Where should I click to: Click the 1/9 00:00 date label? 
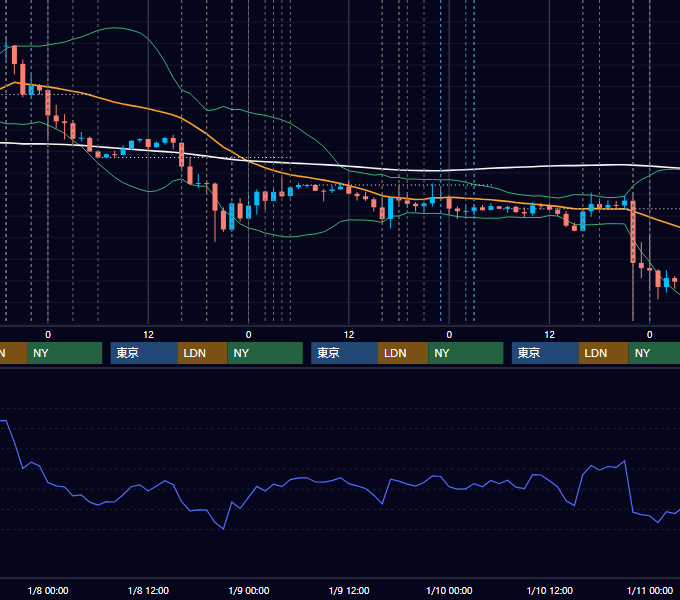click(248, 590)
